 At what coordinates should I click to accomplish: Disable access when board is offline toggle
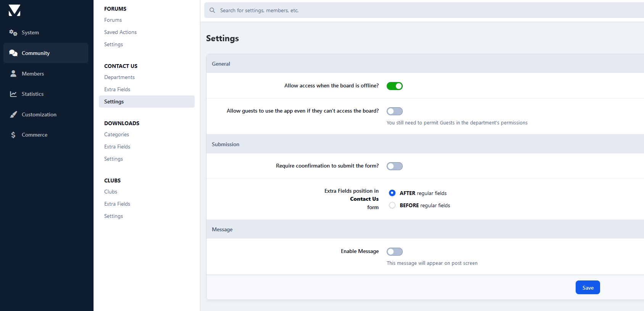click(394, 86)
